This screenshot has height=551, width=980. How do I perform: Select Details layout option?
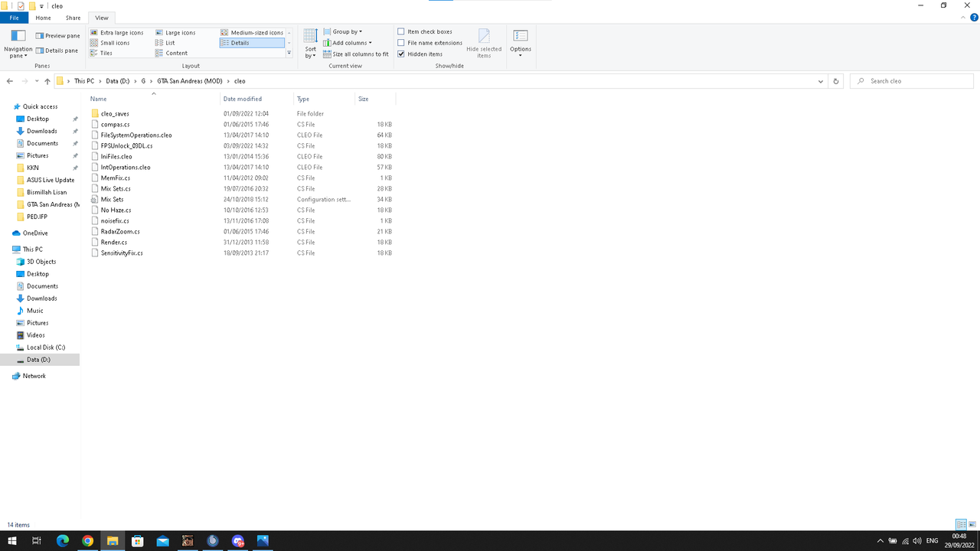point(252,43)
